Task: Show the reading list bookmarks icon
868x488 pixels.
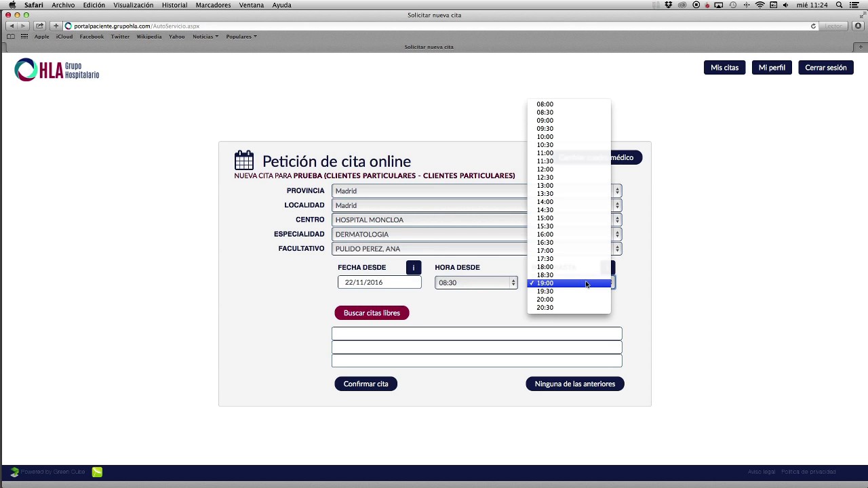Action: tap(11, 37)
